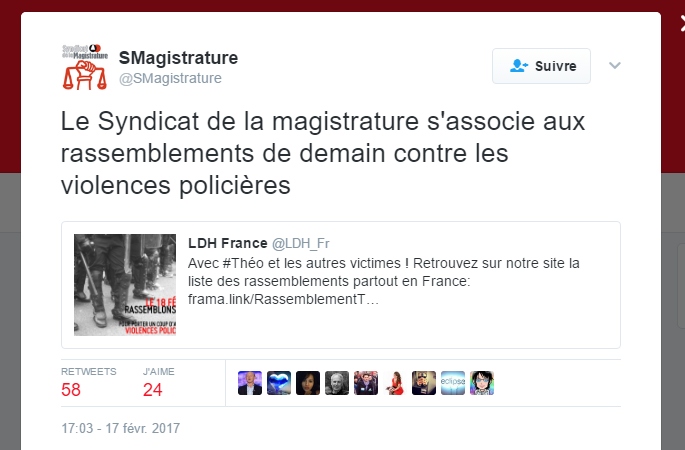Click the cartoon character with glasses avatar
The width and height of the screenshot is (685, 450).
pyautogui.click(x=482, y=383)
